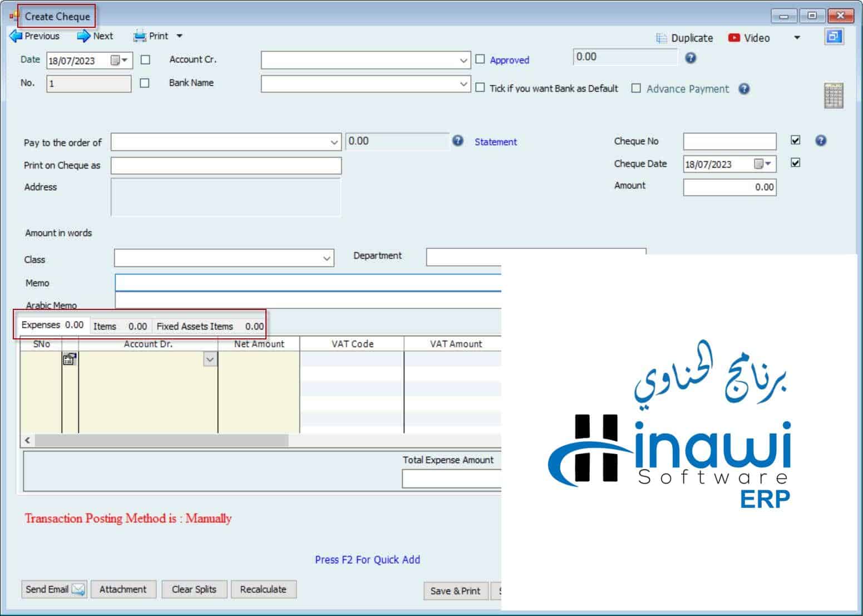The width and height of the screenshot is (863, 616).
Task: Open the Print options dropdown arrow
Action: (179, 36)
